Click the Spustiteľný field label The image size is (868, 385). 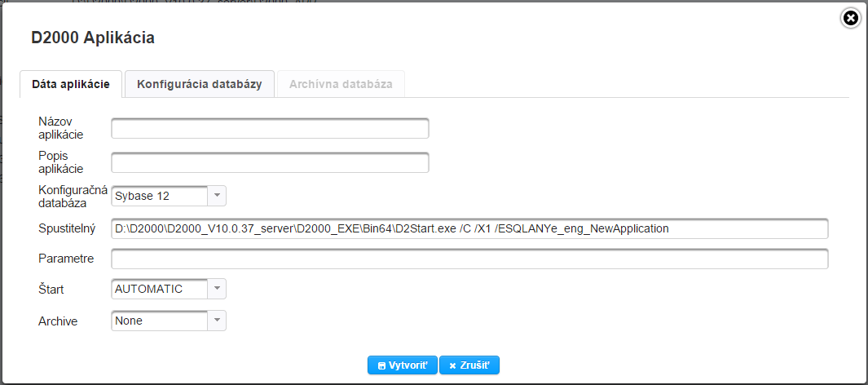click(x=68, y=228)
